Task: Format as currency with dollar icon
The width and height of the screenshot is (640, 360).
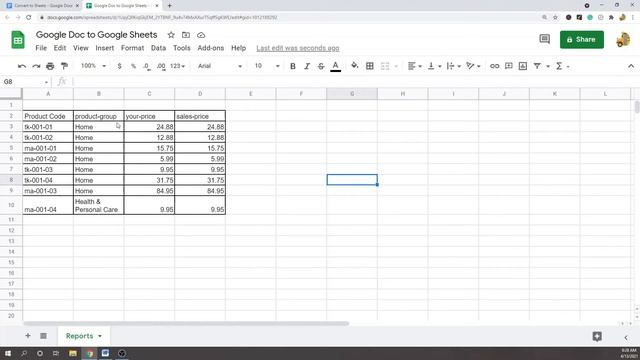Action: coord(119,66)
